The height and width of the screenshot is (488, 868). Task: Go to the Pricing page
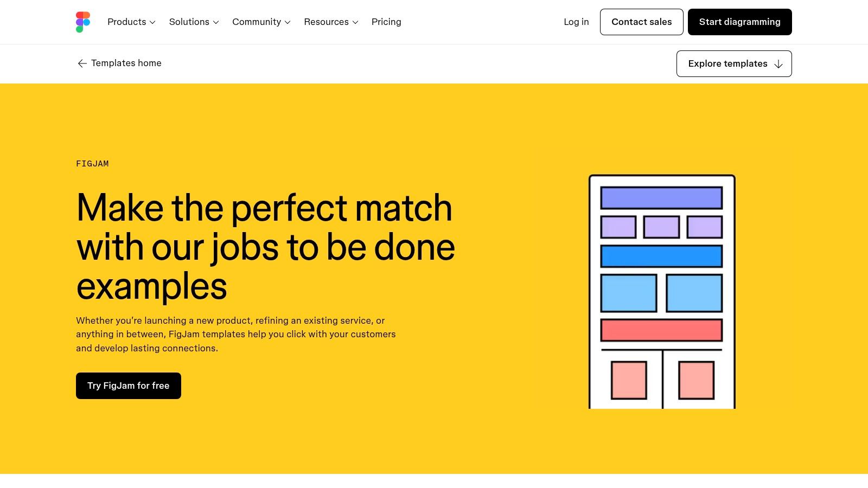click(x=386, y=22)
